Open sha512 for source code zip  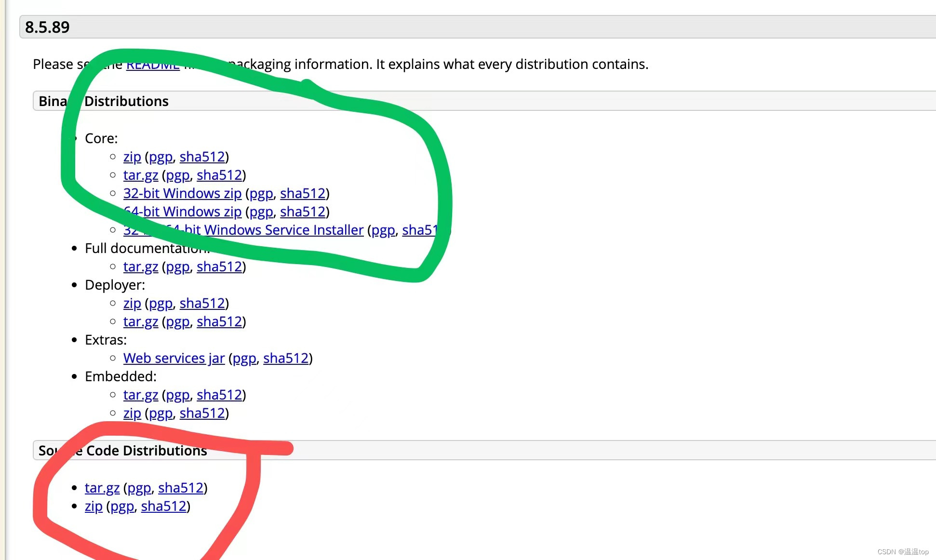point(163,507)
